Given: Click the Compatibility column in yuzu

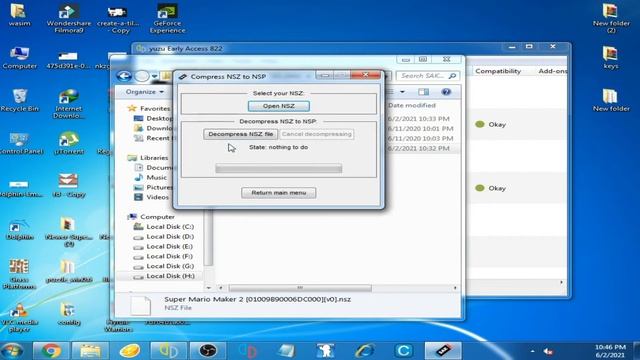Looking at the screenshot, I should click(x=498, y=71).
